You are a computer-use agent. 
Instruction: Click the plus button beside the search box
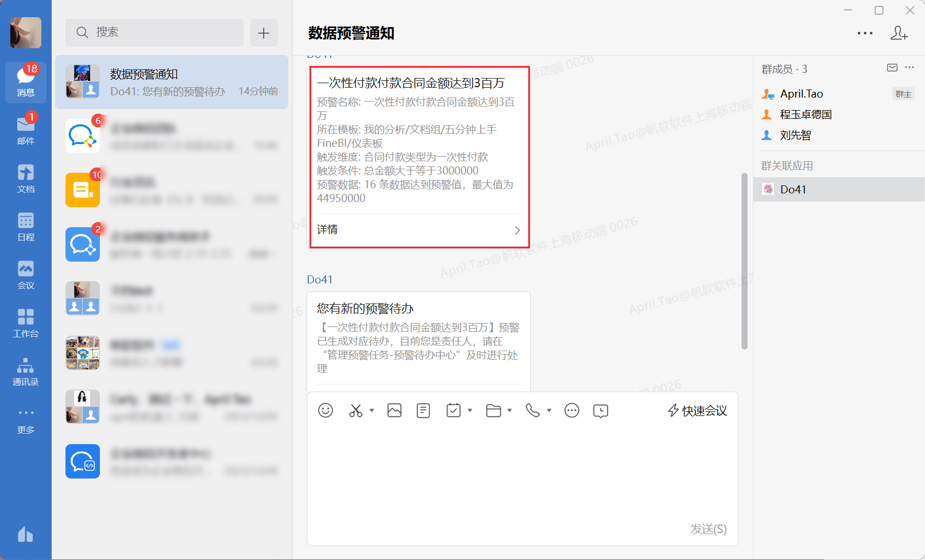pyautogui.click(x=264, y=33)
